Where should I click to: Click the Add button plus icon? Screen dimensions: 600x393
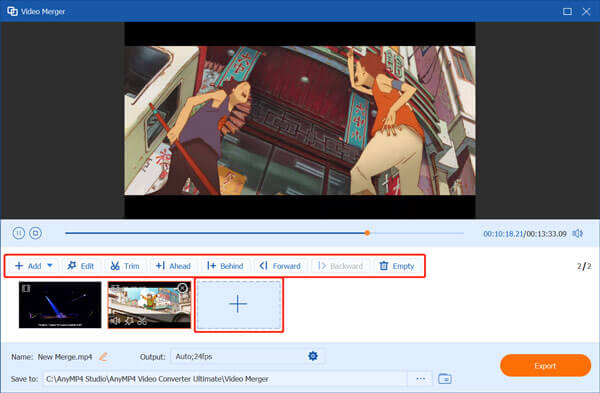19,266
